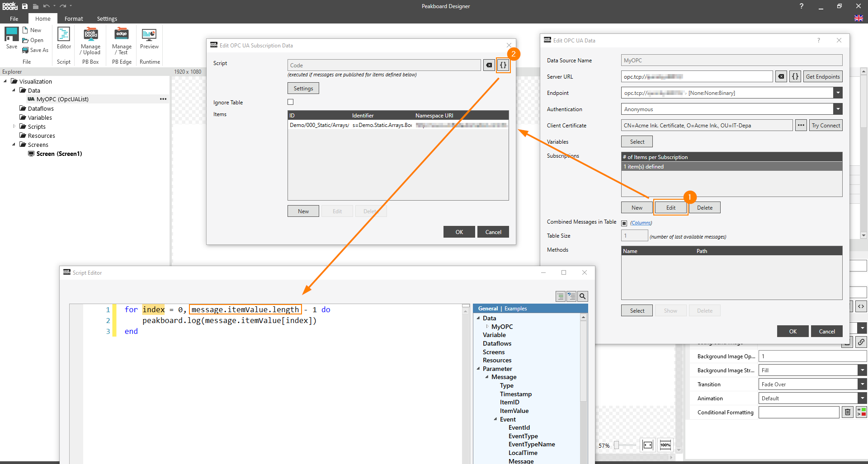Collapse the Screens folder in Explorer
This screenshot has height=464, width=868.
(x=14, y=145)
